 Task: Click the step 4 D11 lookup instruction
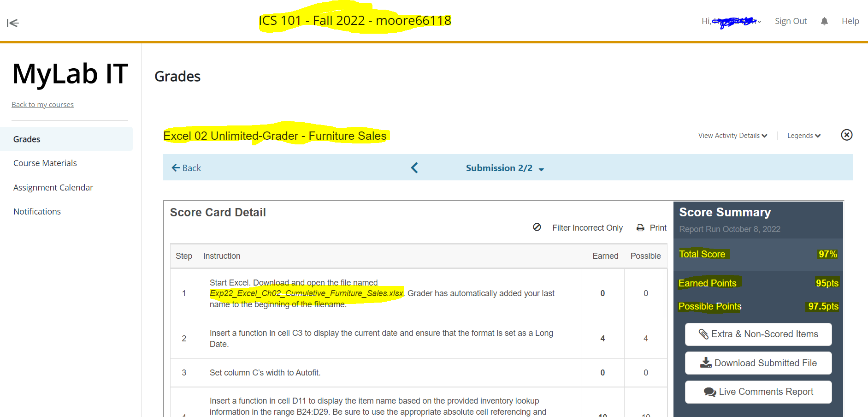(378, 406)
